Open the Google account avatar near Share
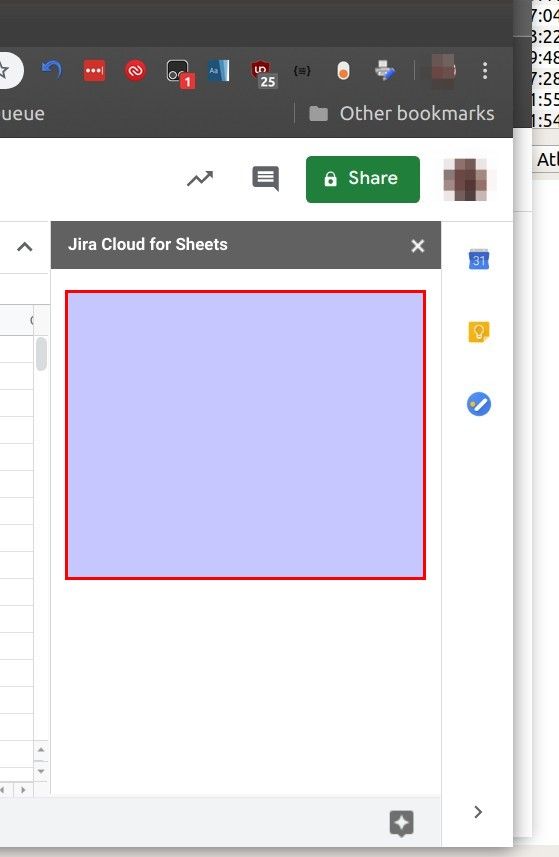 (x=466, y=179)
